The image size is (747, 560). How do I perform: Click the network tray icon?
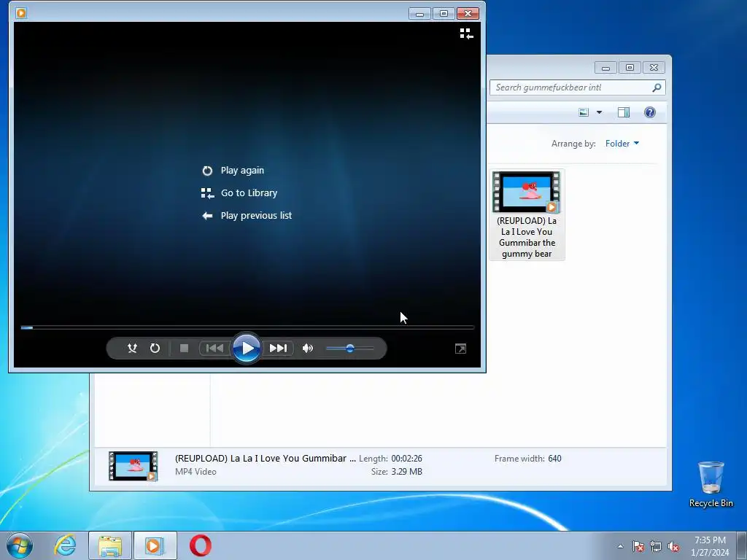pyautogui.click(x=656, y=547)
